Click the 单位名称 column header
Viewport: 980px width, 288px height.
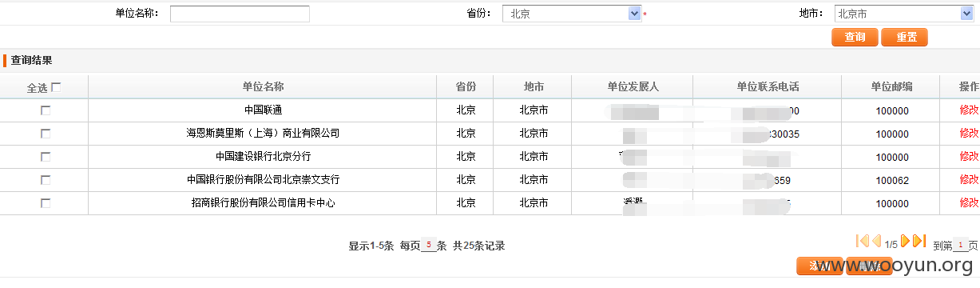pyautogui.click(x=263, y=86)
